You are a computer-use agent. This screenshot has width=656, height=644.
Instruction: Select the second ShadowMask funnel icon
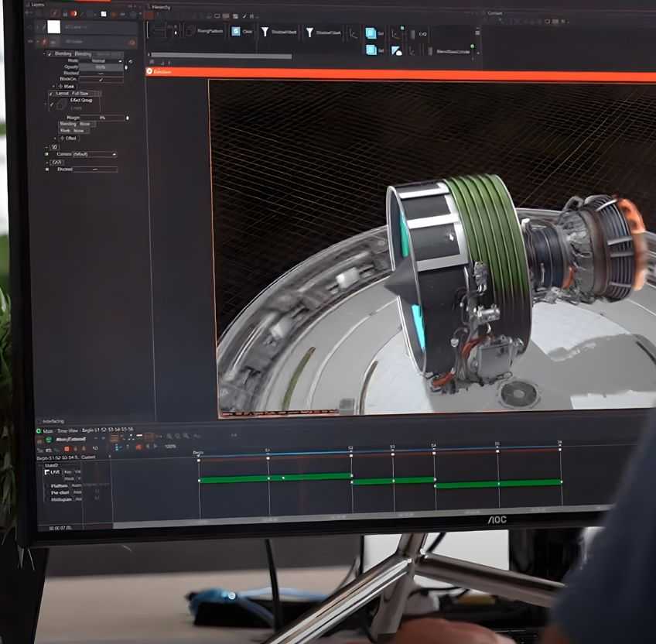coord(310,33)
